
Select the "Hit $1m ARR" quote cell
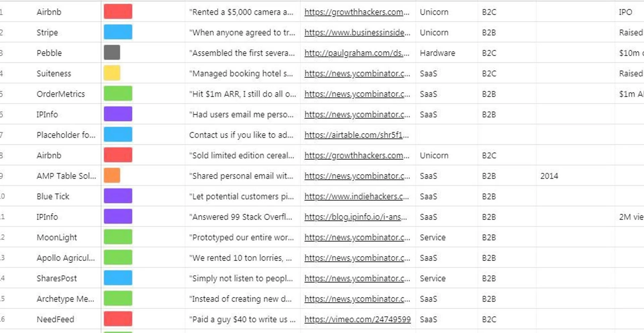243,94
